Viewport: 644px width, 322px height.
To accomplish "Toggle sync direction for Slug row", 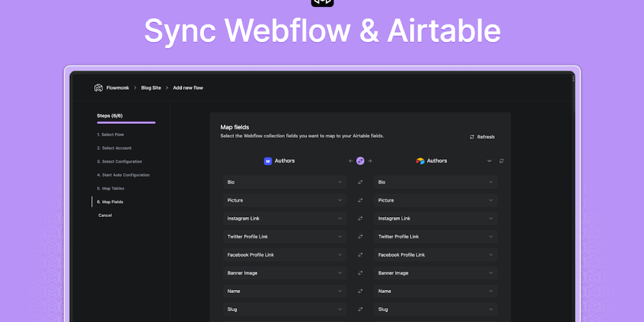I will point(360,309).
